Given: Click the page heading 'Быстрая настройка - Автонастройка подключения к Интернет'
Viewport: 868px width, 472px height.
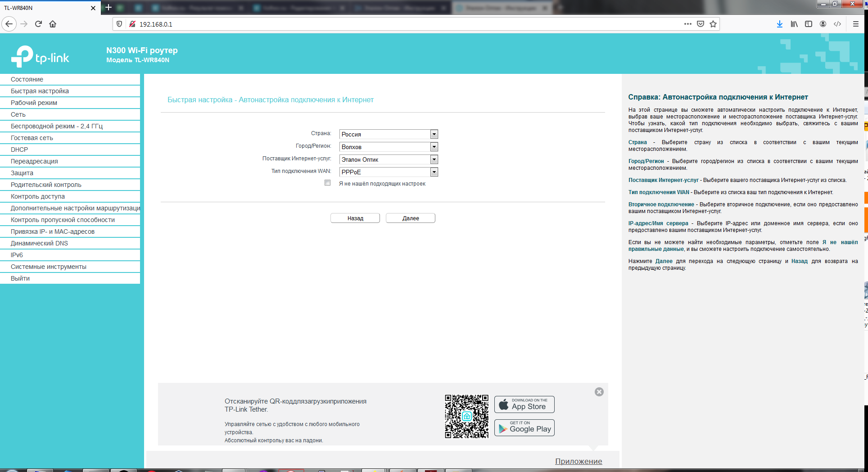Looking at the screenshot, I should [271, 100].
